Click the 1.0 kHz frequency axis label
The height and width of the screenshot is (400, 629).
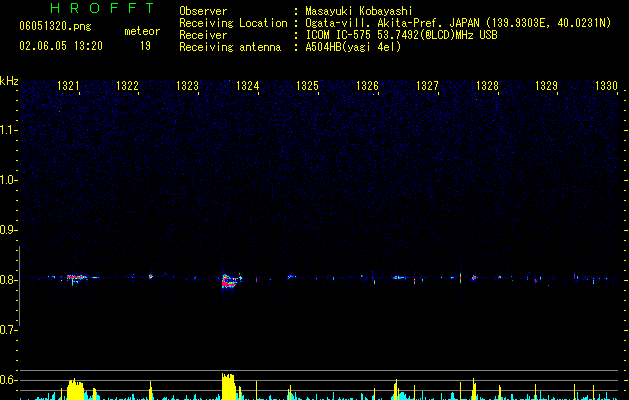(x=8, y=180)
